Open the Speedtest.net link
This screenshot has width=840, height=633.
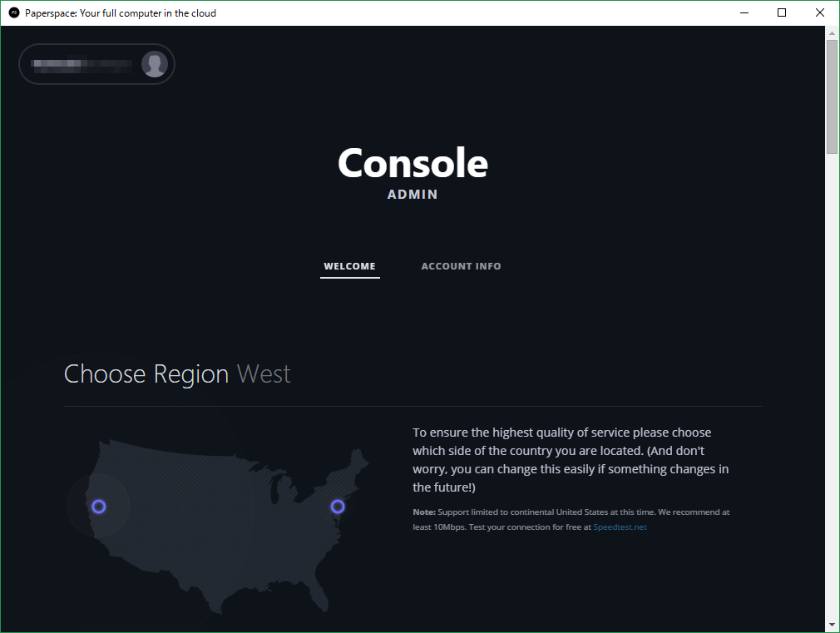[x=620, y=527]
